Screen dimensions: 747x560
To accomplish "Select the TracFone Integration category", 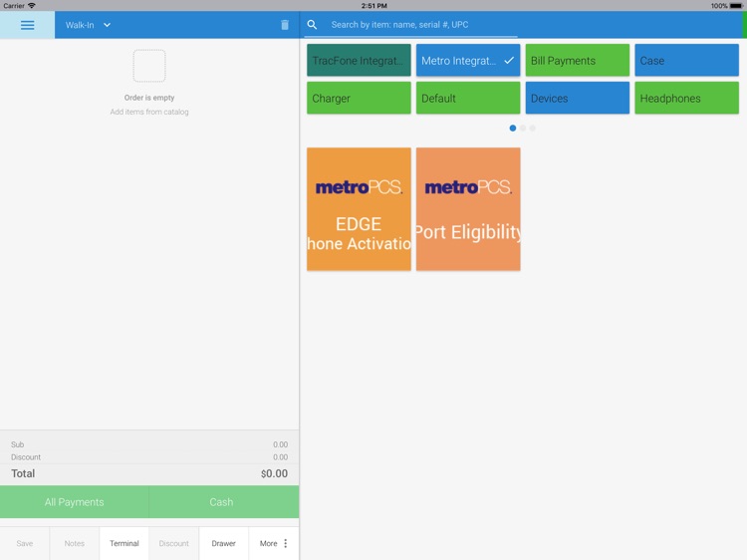I will [359, 61].
